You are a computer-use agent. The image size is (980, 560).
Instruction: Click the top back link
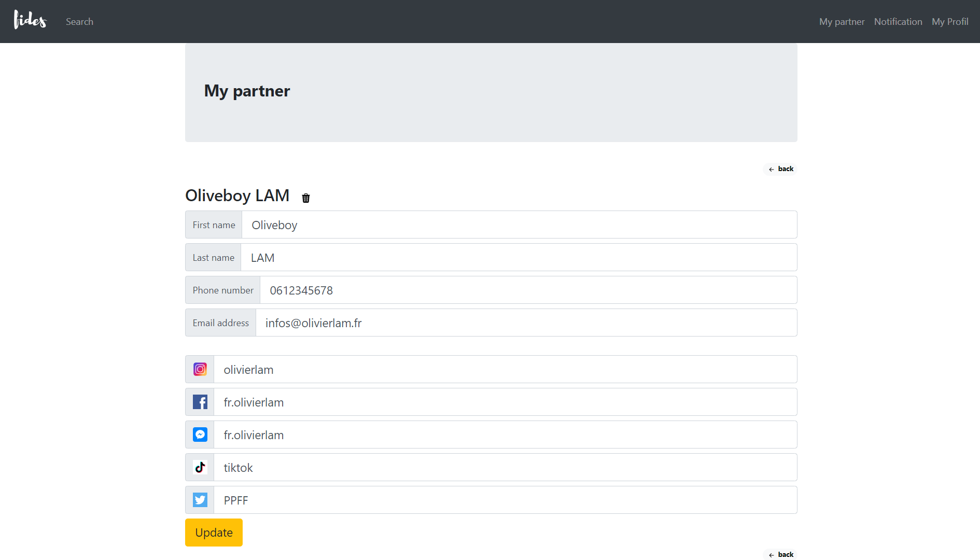point(781,169)
